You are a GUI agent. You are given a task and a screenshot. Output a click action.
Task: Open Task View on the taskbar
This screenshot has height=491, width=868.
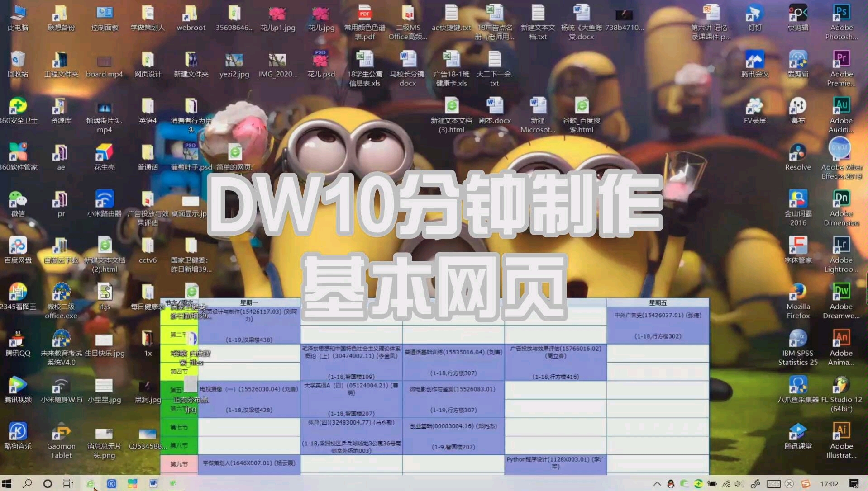(68, 483)
